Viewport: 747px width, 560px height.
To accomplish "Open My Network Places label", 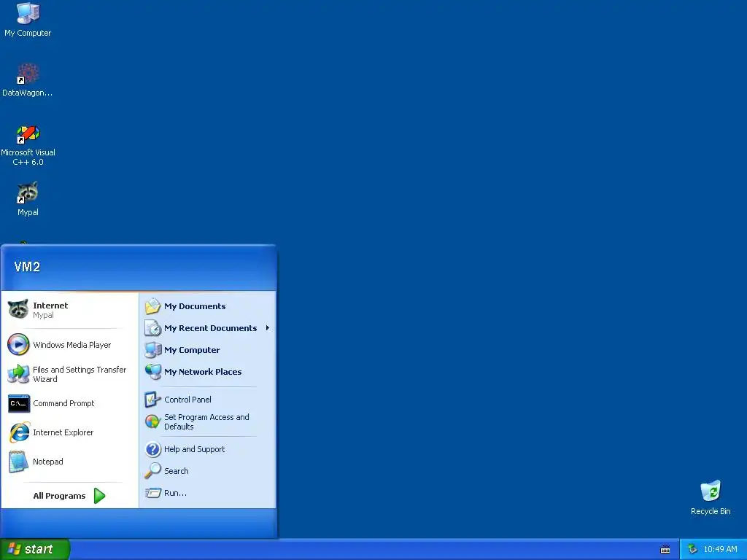I will pos(203,372).
